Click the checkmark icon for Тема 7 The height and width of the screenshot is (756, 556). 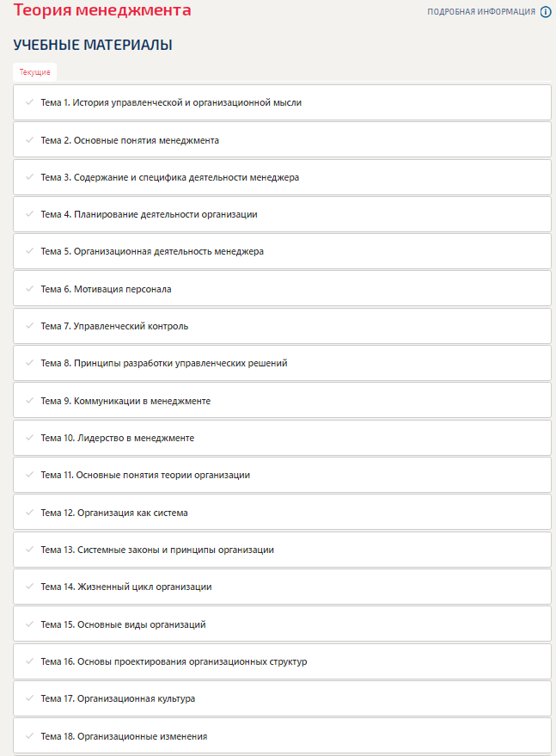tap(29, 326)
